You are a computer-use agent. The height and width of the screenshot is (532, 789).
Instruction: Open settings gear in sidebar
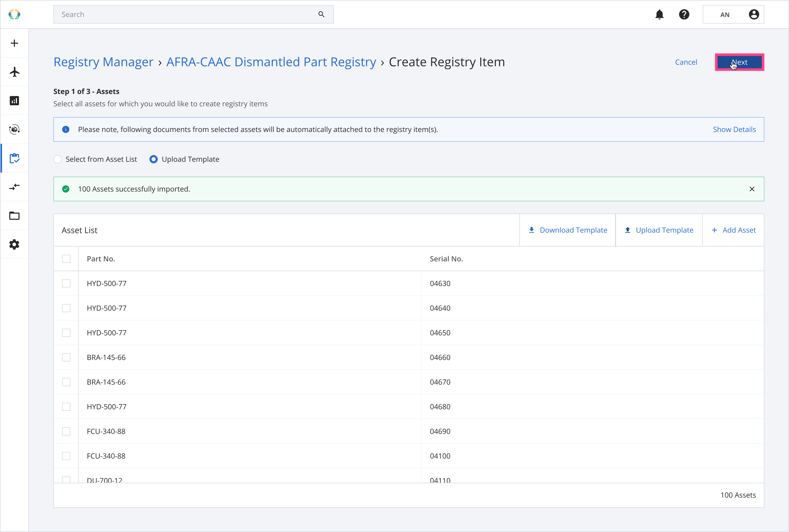click(14, 244)
